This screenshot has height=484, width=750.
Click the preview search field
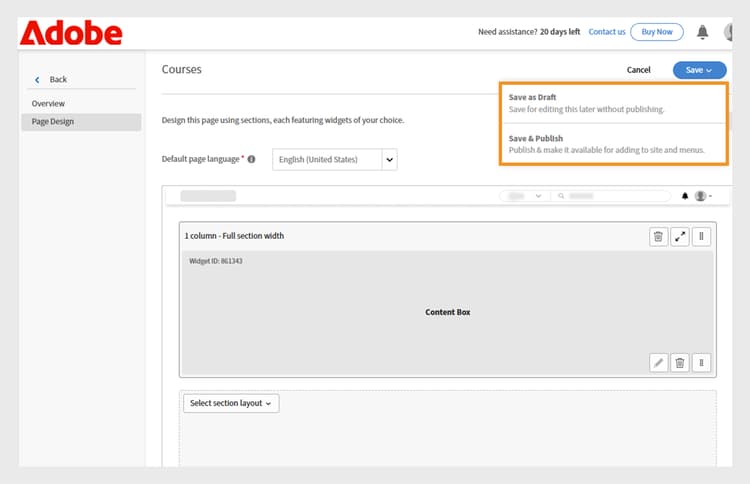pos(610,196)
